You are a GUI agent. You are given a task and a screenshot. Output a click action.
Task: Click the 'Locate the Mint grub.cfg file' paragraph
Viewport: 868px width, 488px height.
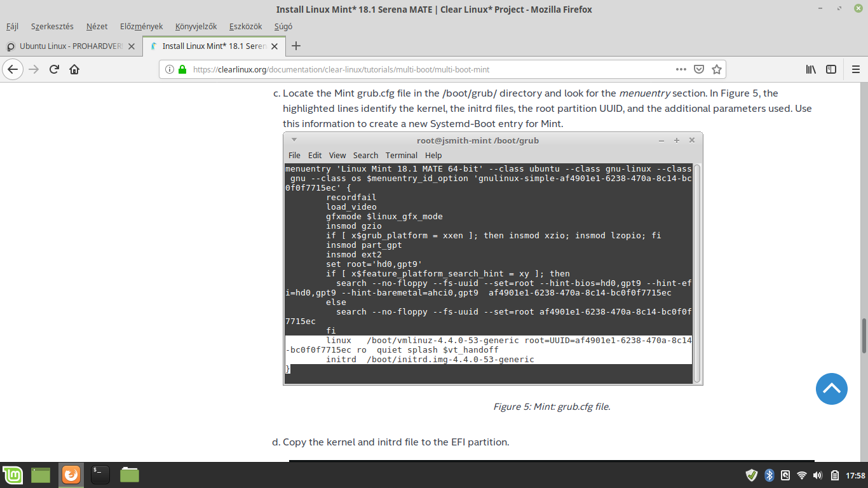547,108
